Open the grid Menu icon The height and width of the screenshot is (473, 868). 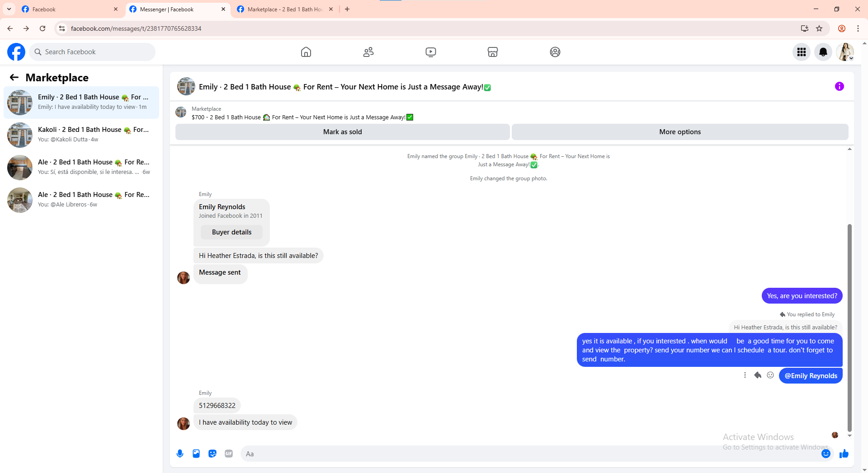[802, 52]
